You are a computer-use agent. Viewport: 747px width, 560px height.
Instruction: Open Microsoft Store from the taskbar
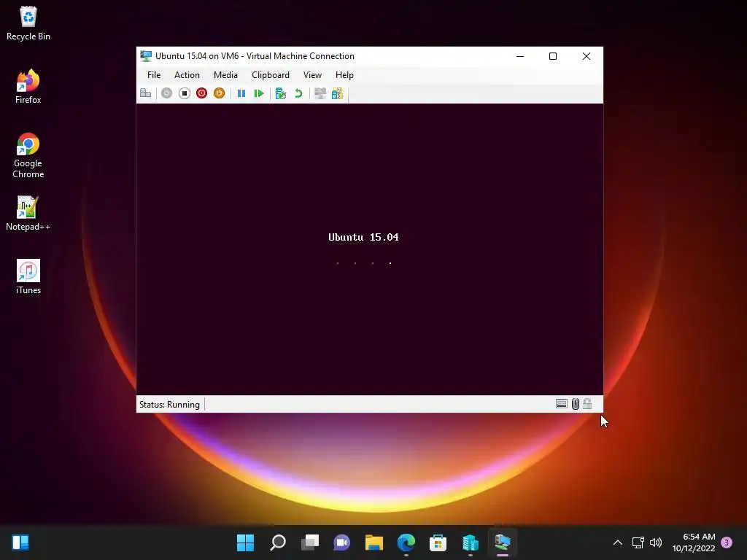click(x=438, y=542)
